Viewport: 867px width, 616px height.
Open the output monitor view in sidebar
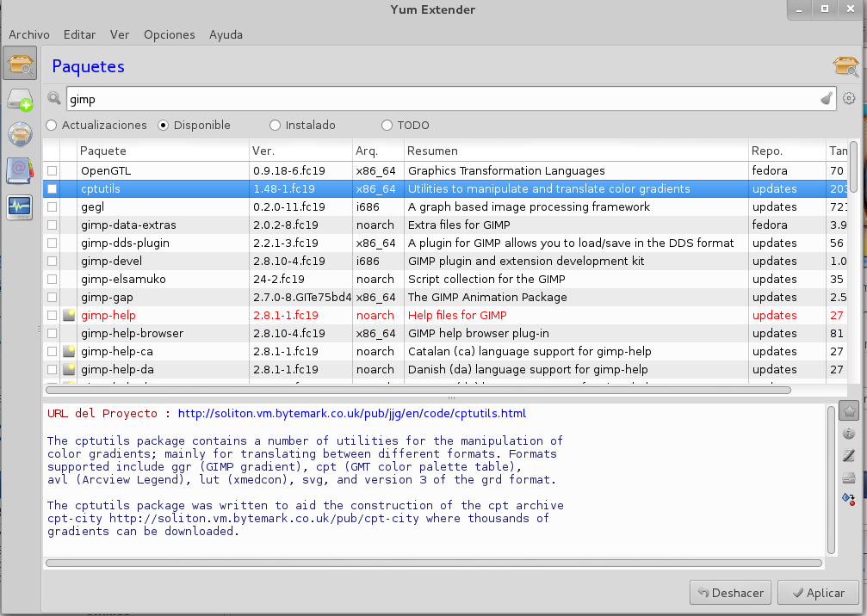pos(20,207)
